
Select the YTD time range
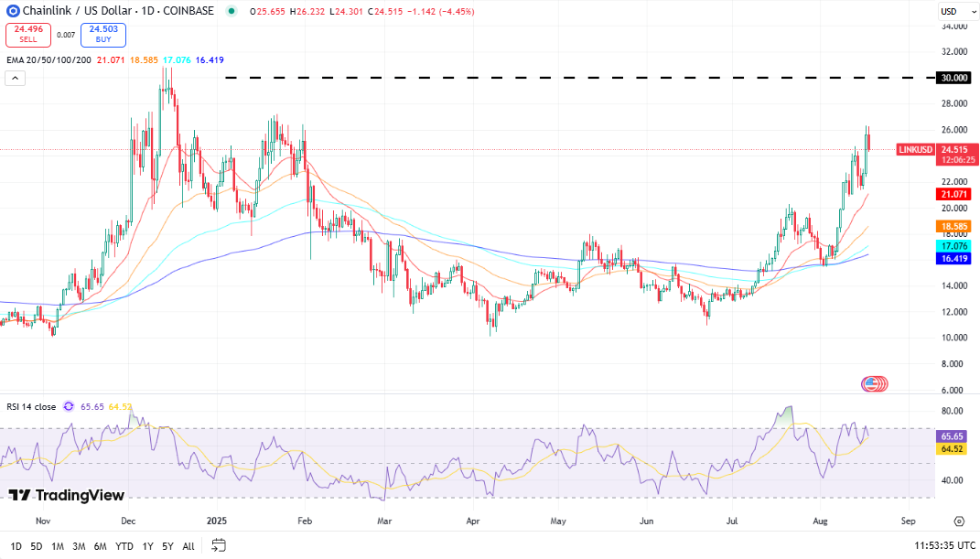click(124, 546)
